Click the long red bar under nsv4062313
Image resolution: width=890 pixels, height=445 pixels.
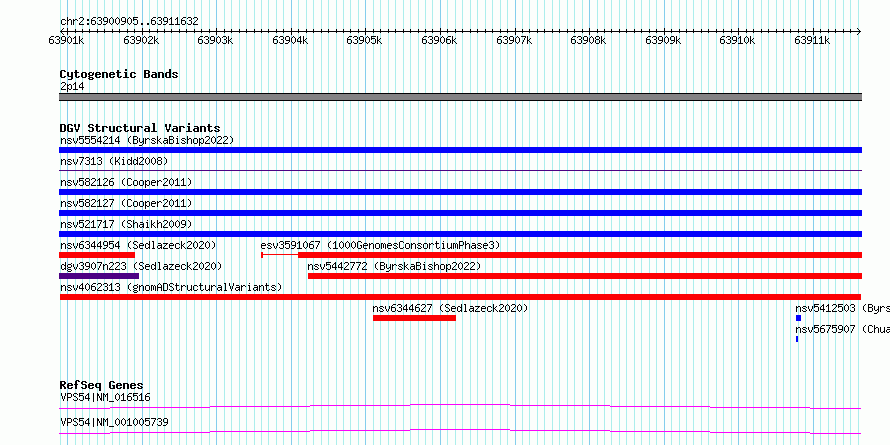tap(460, 297)
